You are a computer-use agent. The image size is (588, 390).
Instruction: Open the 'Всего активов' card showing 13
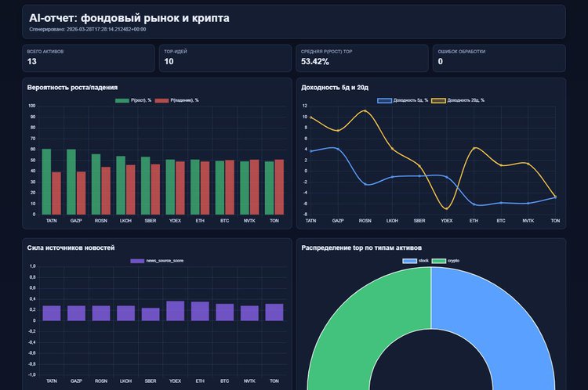[x=89, y=58]
